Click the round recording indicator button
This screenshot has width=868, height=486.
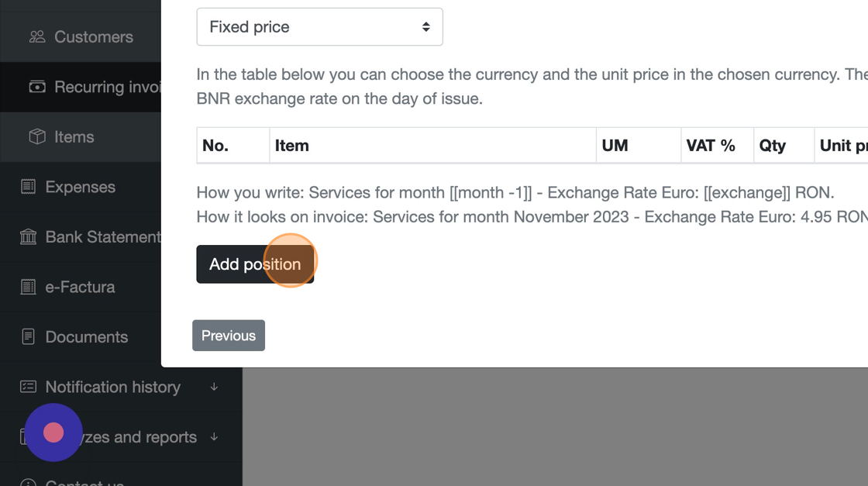pyautogui.click(x=53, y=433)
